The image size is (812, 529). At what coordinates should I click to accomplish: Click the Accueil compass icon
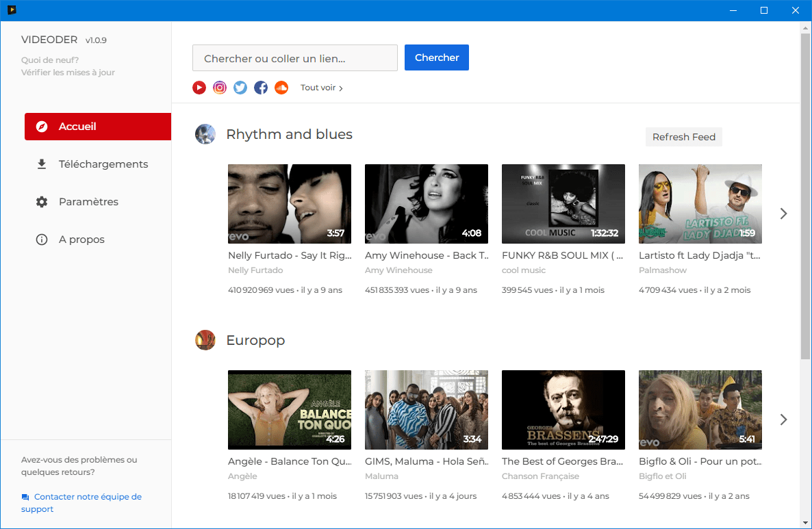point(42,127)
